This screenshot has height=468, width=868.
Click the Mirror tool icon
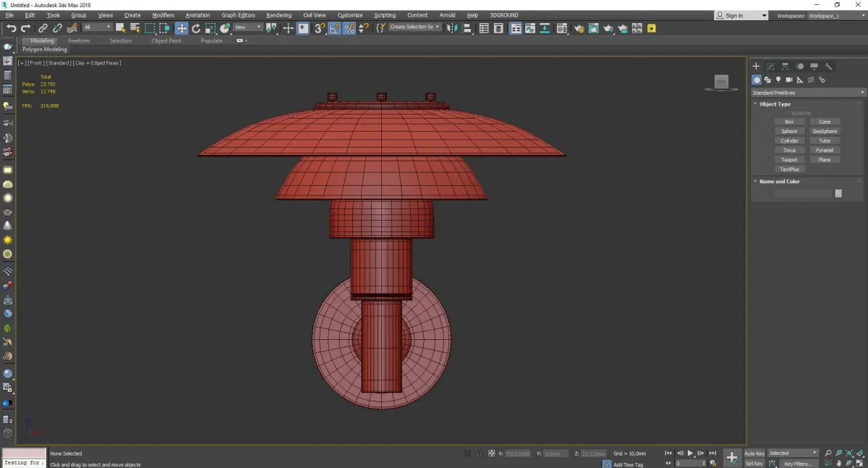(451, 28)
